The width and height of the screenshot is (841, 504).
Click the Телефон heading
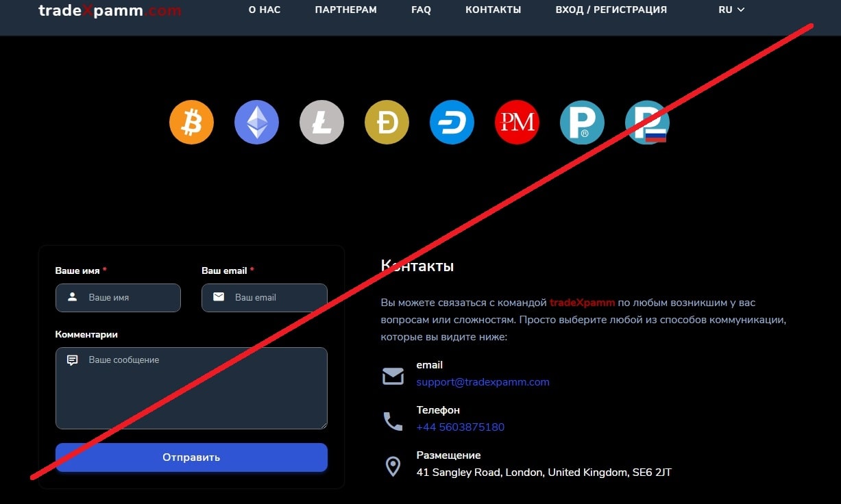[x=438, y=410]
